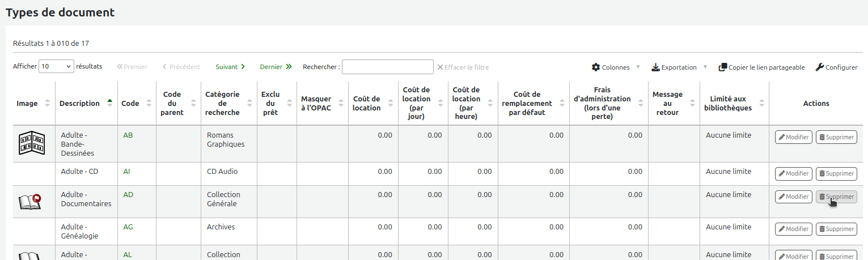Open Configurer with wrench icon
The width and height of the screenshot is (868, 260).
[836, 67]
